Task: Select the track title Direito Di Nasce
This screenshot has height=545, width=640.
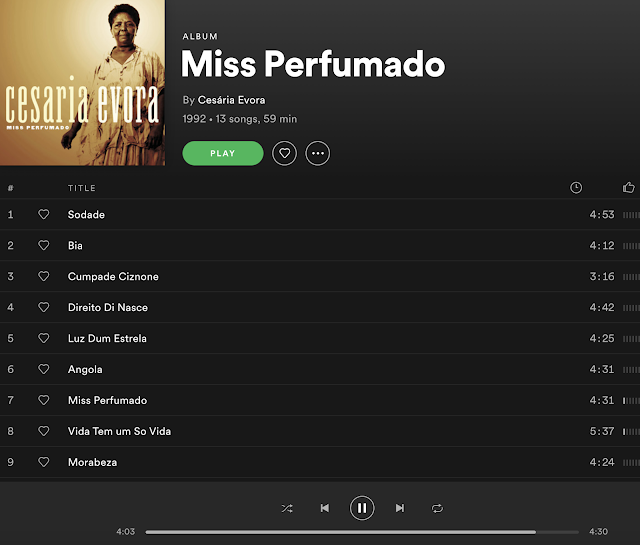Action: 108,307
